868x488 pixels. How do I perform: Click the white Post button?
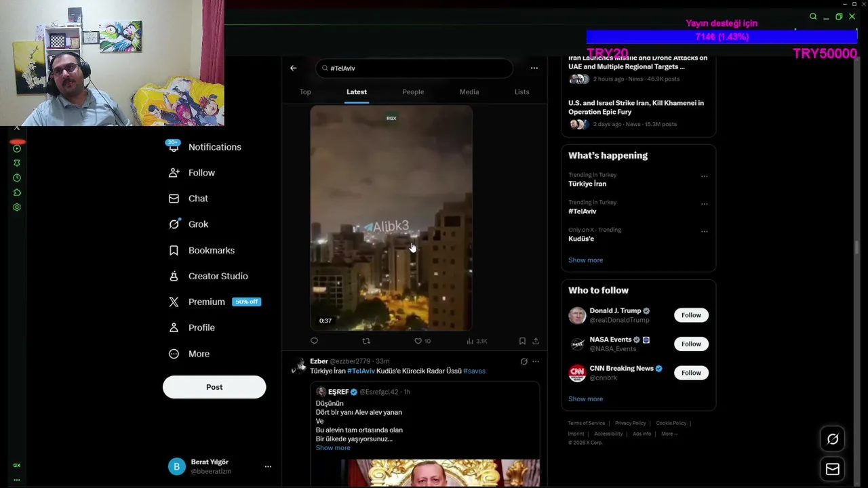click(214, 387)
